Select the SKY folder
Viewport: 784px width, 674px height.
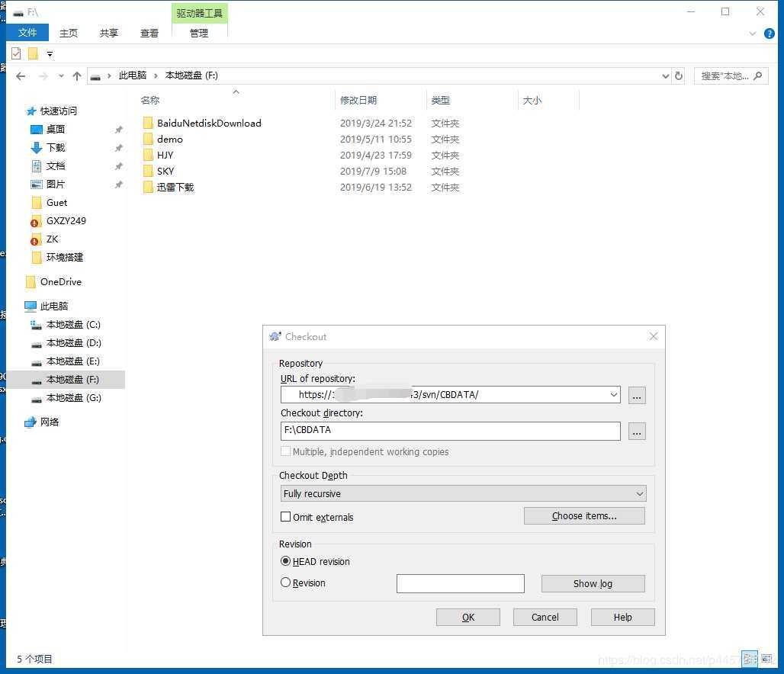[x=165, y=171]
